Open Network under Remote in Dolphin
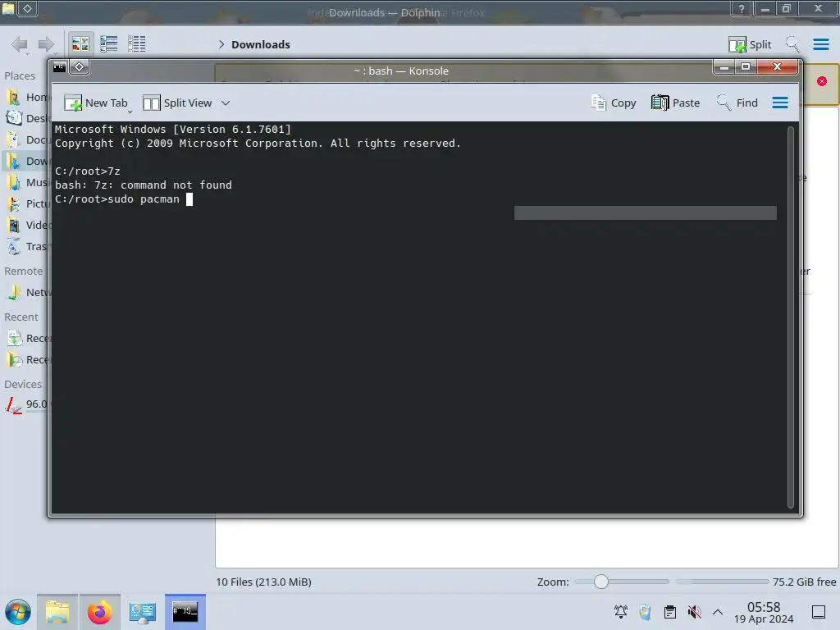The height and width of the screenshot is (630, 840). (x=27, y=293)
